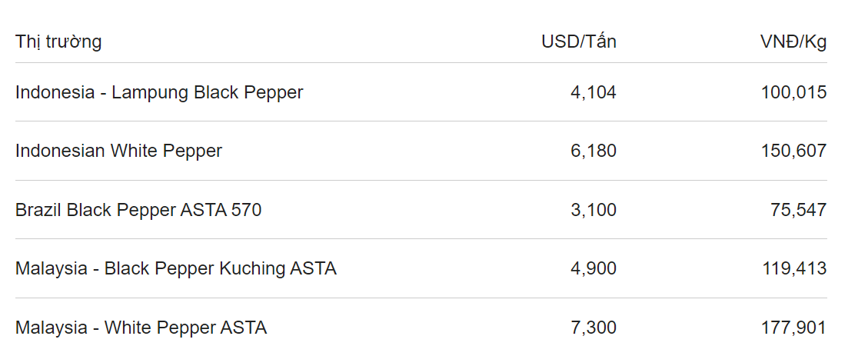Click the VNĐ/Kg column header
This screenshot has height=356, width=868.
793,42
